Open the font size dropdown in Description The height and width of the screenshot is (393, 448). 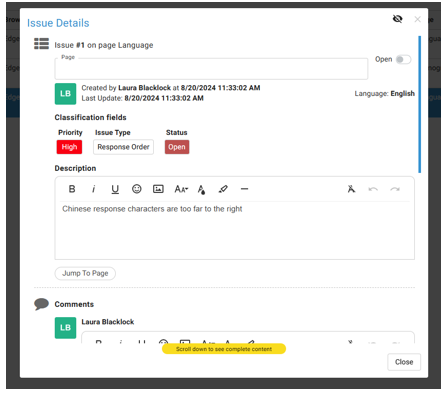tap(181, 189)
